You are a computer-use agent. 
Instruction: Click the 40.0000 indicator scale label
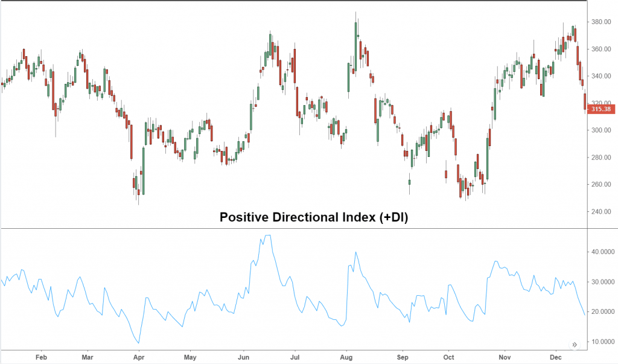(x=603, y=252)
